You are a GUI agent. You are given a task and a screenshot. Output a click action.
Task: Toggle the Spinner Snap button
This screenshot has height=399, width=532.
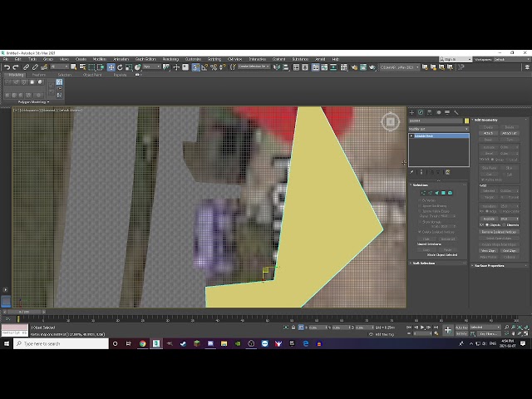(222, 67)
